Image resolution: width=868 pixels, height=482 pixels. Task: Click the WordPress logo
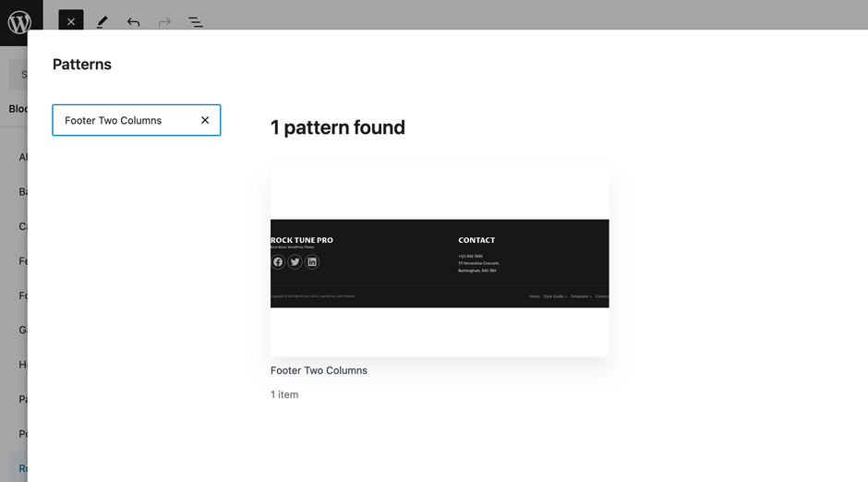point(19,22)
